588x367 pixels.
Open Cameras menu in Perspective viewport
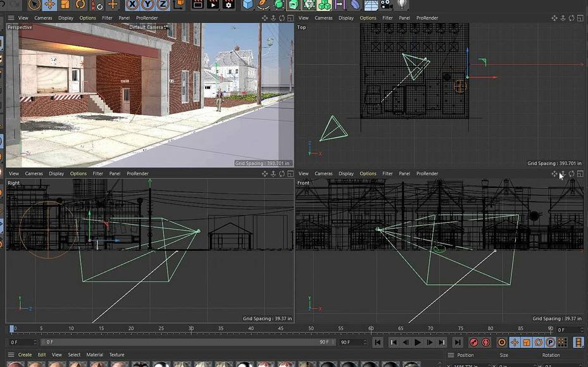click(43, 18)
